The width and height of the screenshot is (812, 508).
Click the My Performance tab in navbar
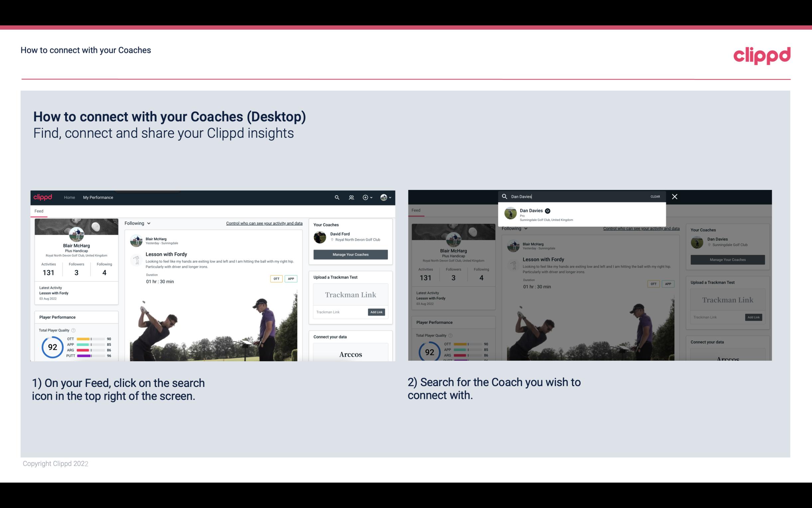coord(99,197)
